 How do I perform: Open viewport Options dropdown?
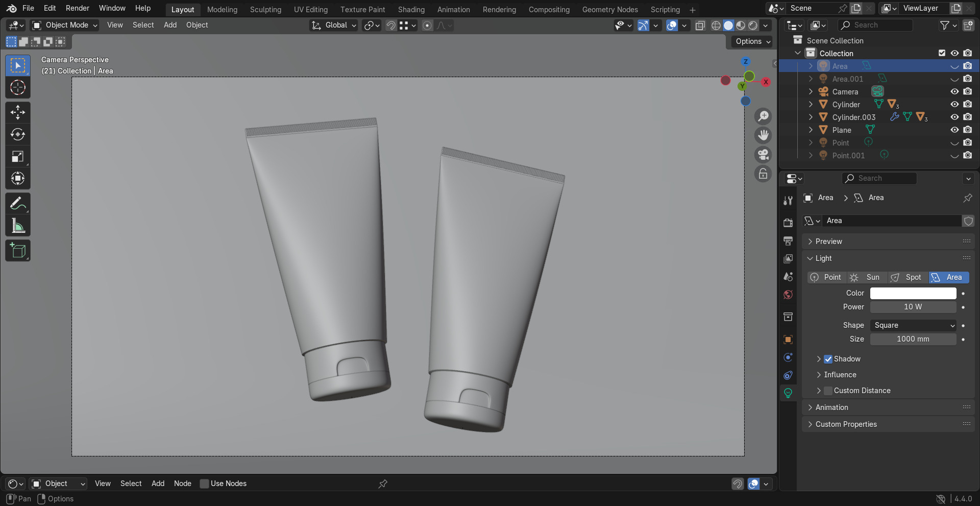click(753, 41)
